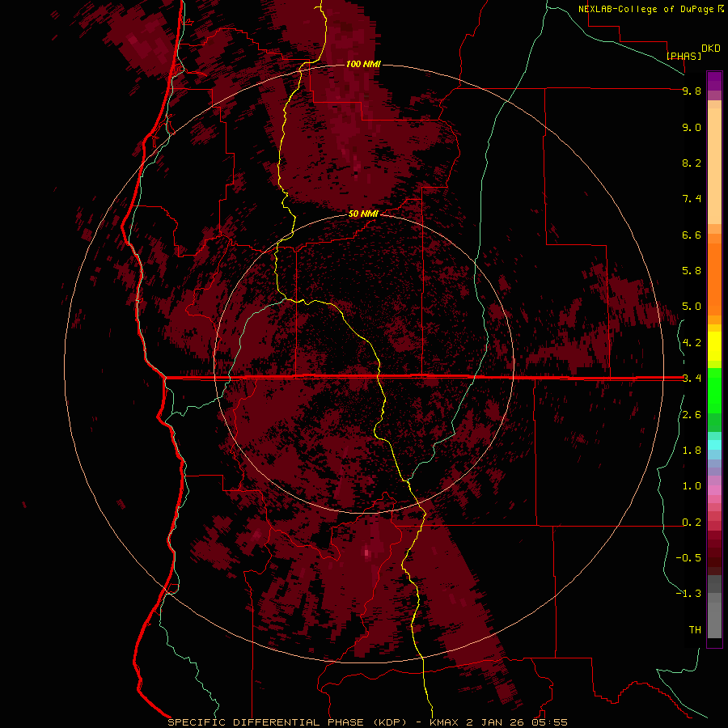Viewport: 728px width, 728px height.
Task: Pick the bright green segment of color bar
Action: (x=714, y=390)
